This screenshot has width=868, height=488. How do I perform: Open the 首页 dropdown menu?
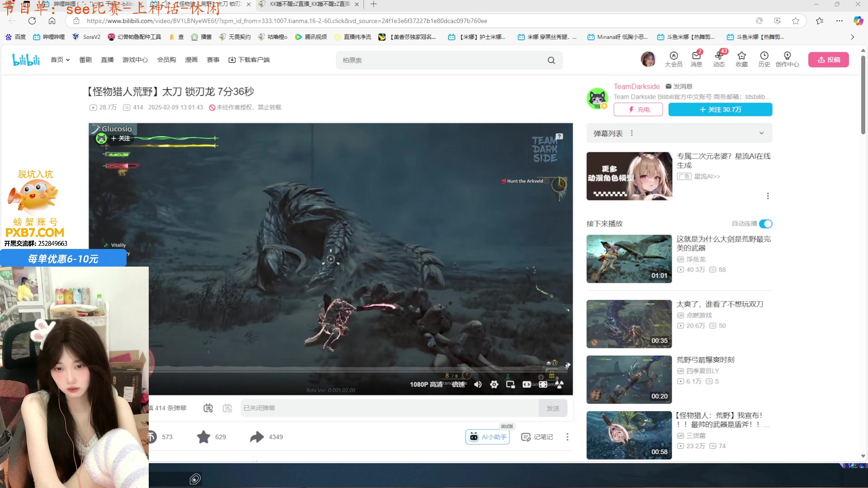pos(60,60)
